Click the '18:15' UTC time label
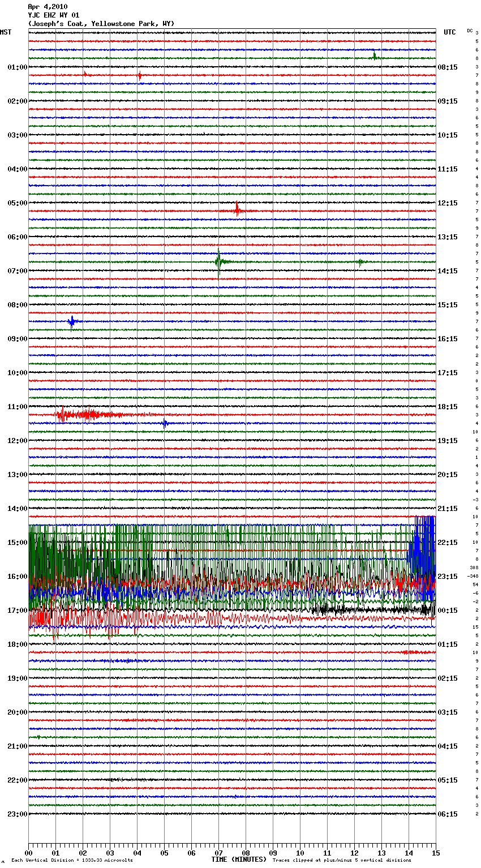This screenshot has width=481, height=868. 448,407
